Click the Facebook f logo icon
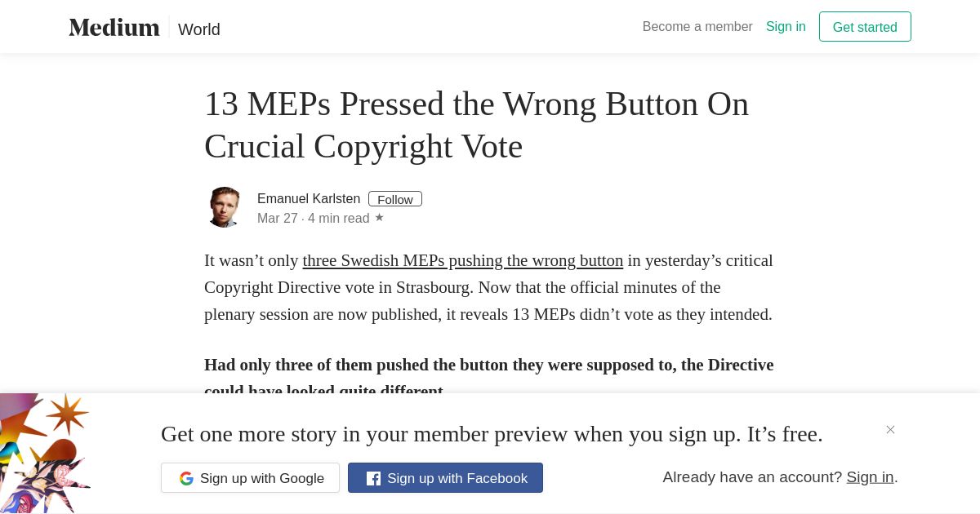Screen dimensions: 980x514 pos(373,478)
